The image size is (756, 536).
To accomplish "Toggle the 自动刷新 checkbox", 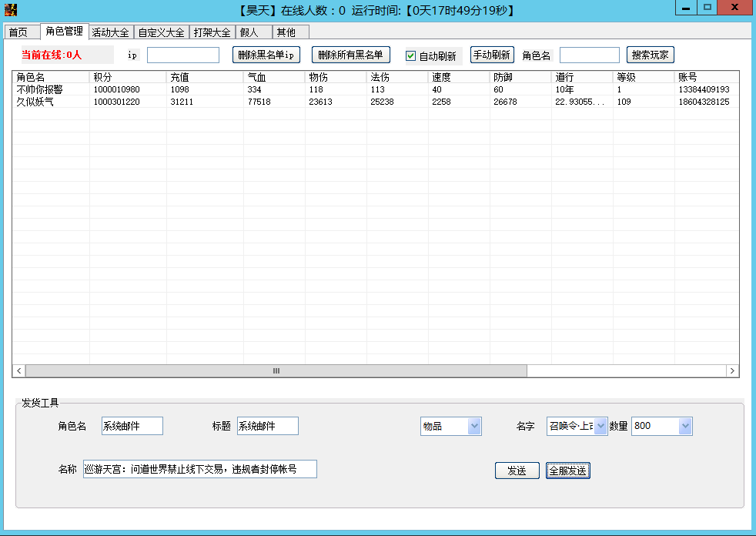I will click(x=411, y=56).
